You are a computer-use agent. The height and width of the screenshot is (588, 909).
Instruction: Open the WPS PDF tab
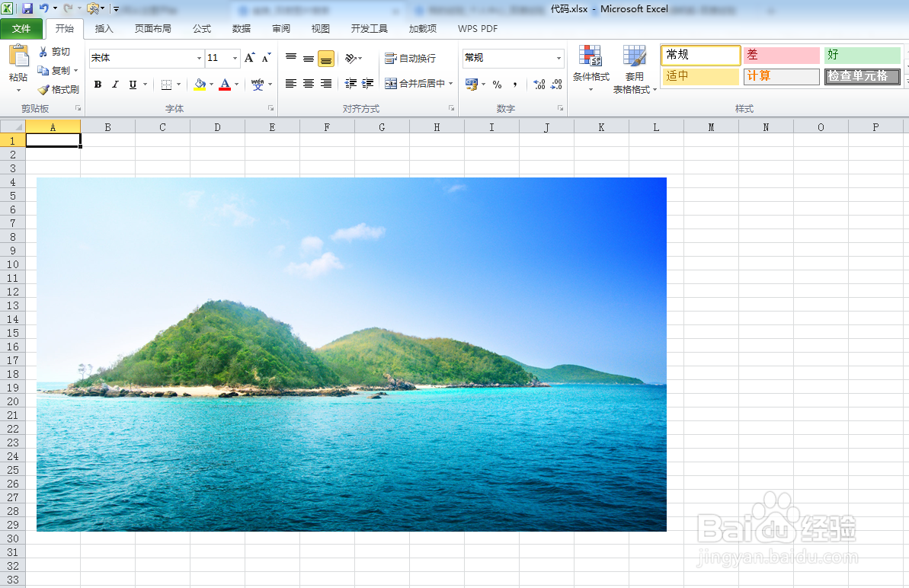(478, 28)
